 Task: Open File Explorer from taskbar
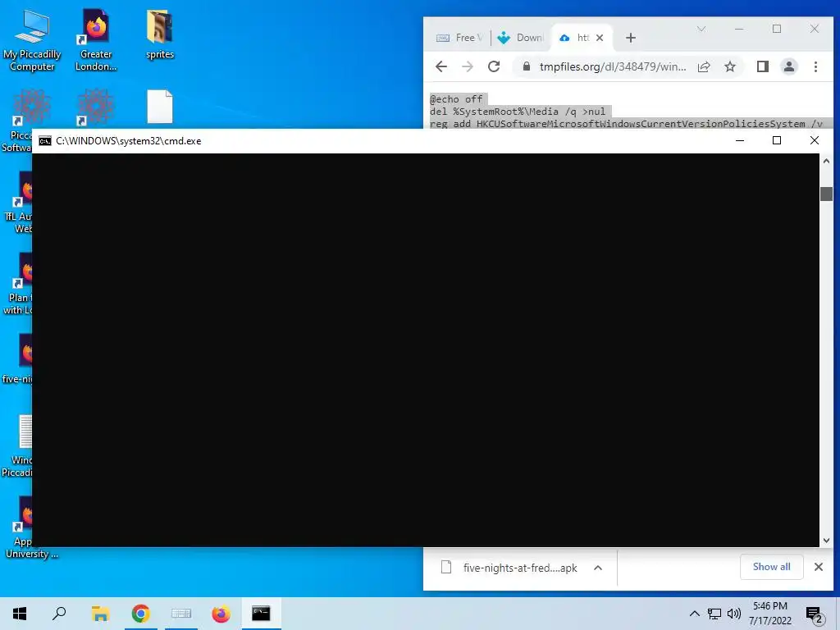click(100, 614)
